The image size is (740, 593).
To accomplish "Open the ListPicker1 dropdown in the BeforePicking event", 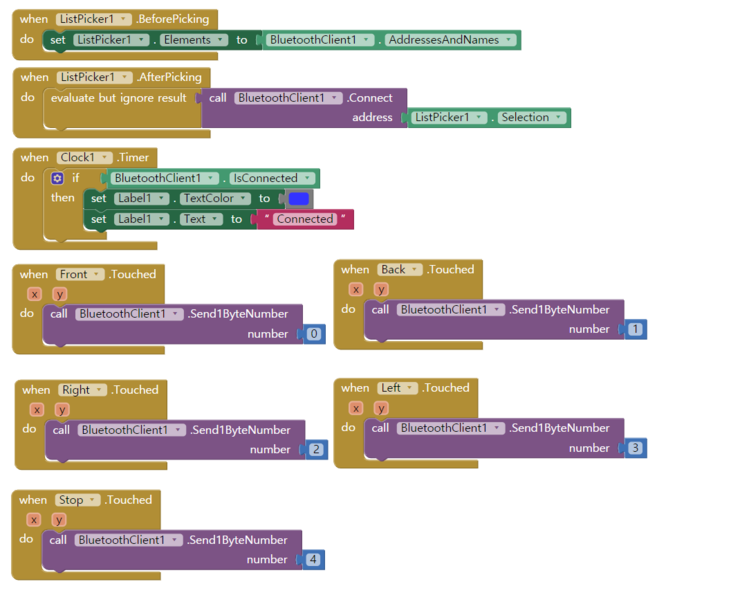I will (x=94, y=19).
